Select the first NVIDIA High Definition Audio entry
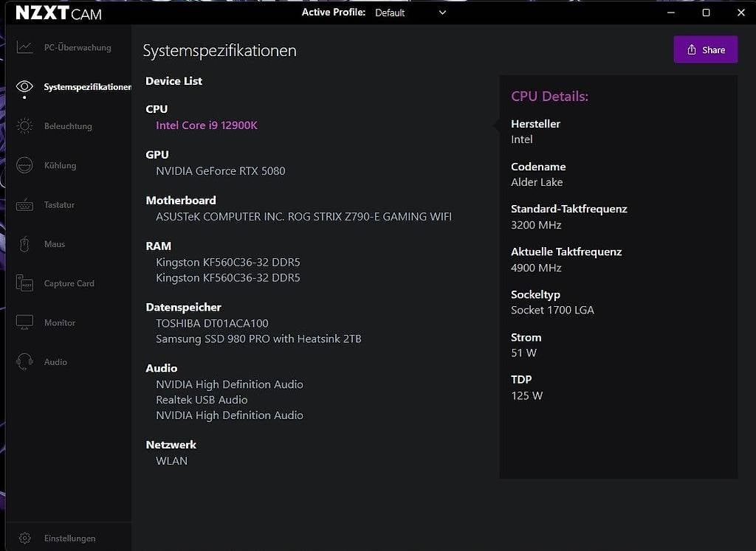Image resolution: width=756 pixels, height=551 pixels. (230, 384)
